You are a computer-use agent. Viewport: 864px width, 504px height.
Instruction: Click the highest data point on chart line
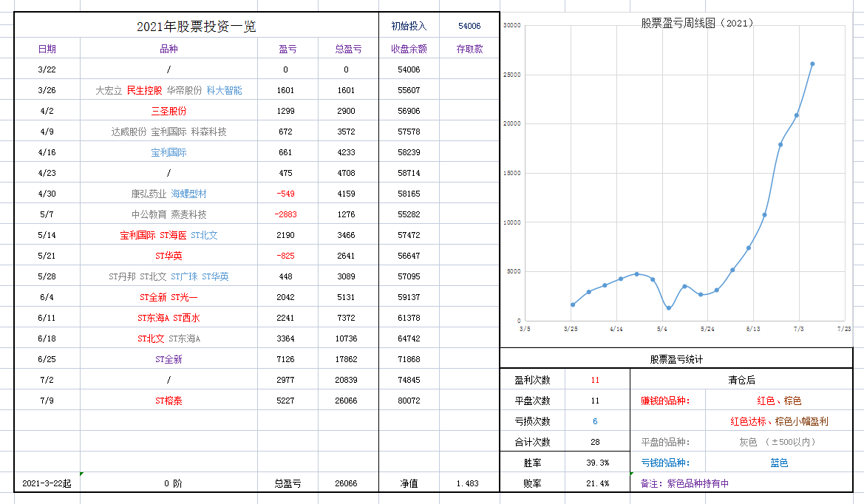[x=812, y=64]
